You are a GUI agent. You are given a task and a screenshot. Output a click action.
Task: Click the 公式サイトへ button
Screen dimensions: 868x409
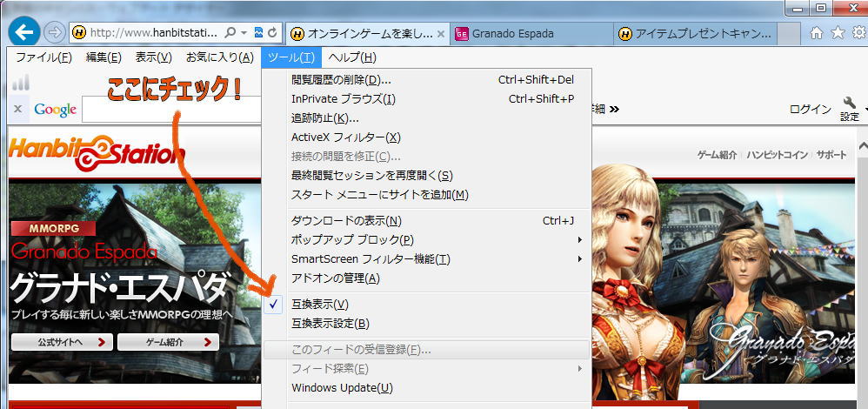(62, 342)
